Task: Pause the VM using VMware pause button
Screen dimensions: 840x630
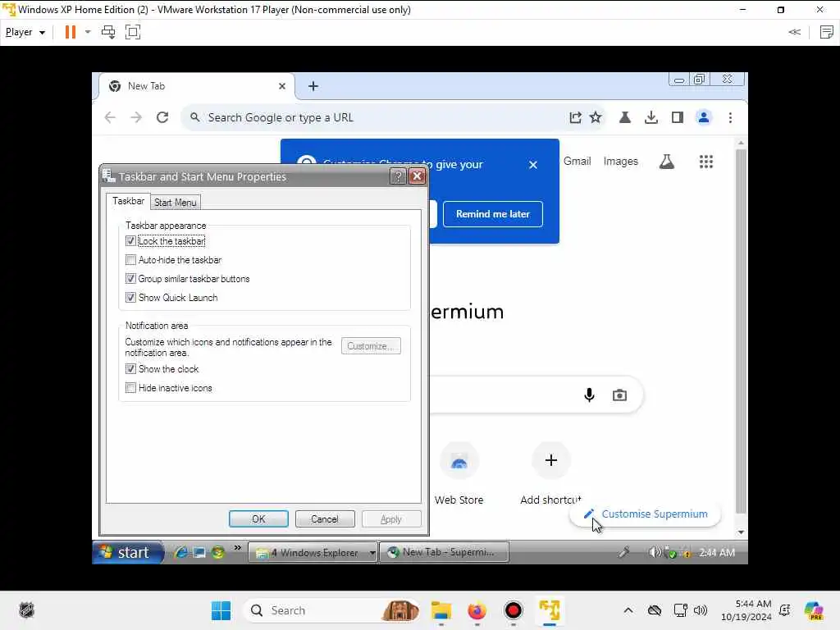Action: point(71,32)
